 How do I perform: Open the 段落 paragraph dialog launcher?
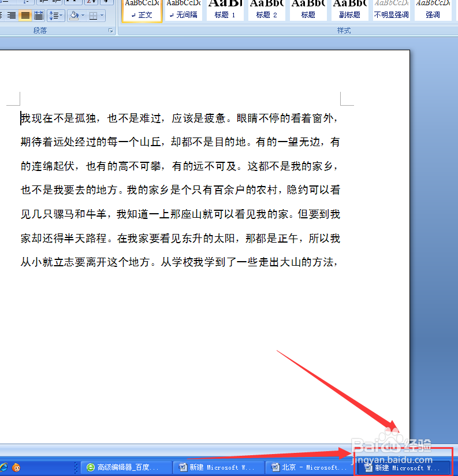coord(111,31)
